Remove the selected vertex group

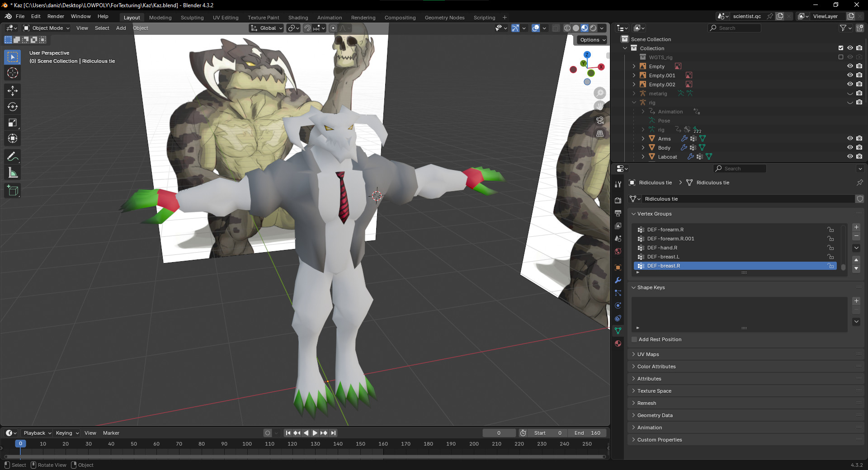(856, 236)
